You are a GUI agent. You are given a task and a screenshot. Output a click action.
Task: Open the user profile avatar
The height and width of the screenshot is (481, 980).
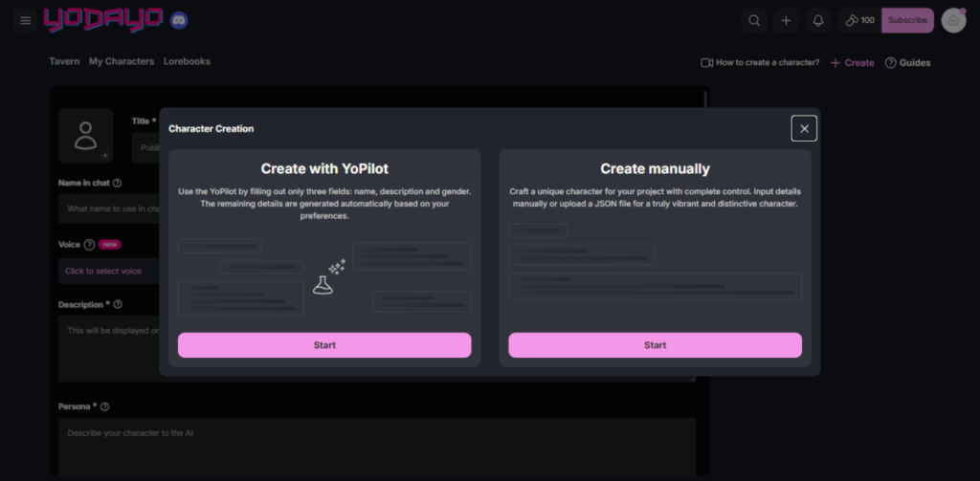(953, 20)
